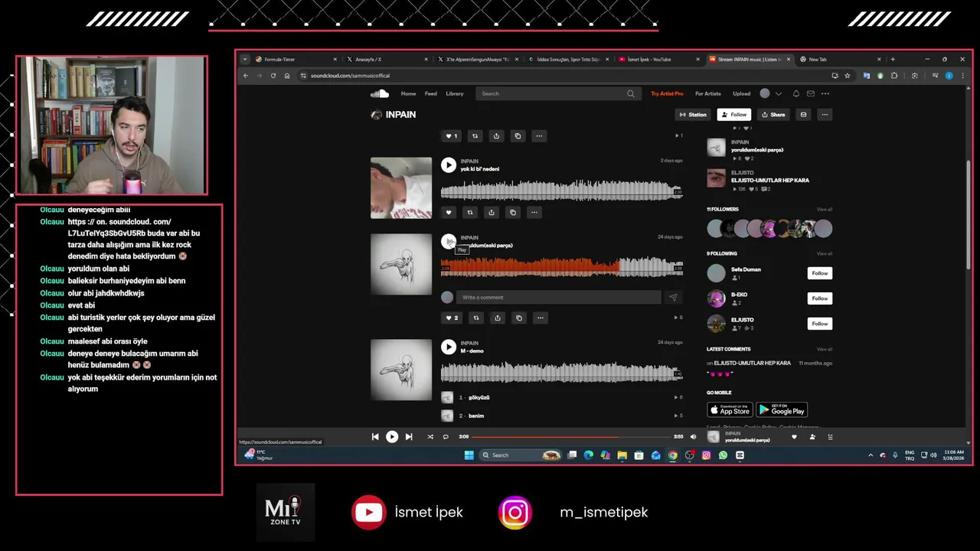Toggle shuffle in the player bar
980x551 pixels.
430,437
